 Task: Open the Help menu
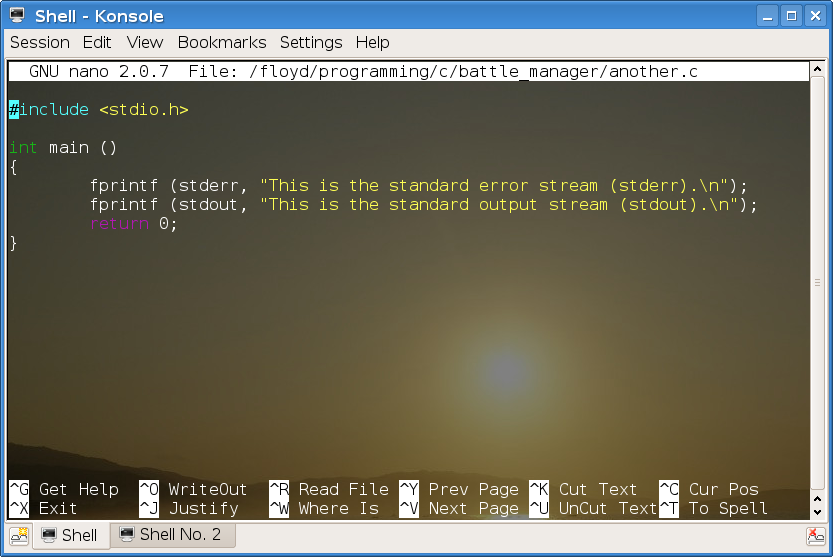tap(372, 43)
